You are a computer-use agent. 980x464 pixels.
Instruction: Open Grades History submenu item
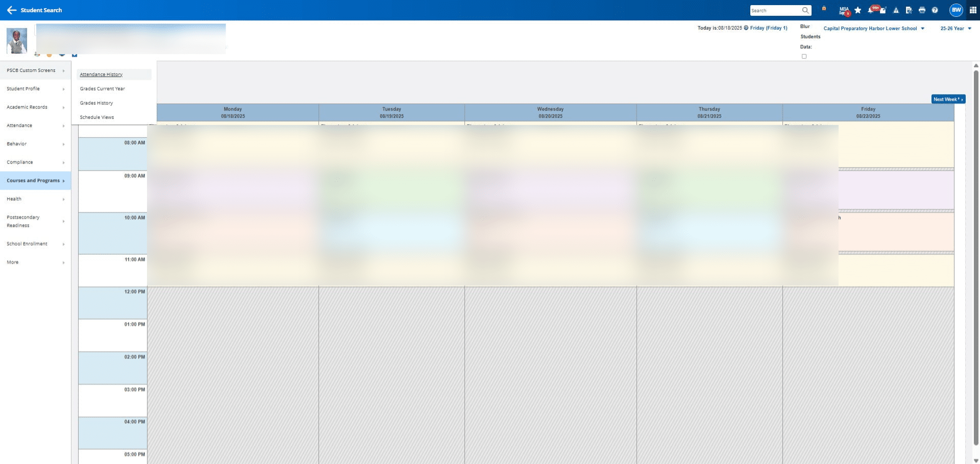pyautogui.click(x=96, y=103)
